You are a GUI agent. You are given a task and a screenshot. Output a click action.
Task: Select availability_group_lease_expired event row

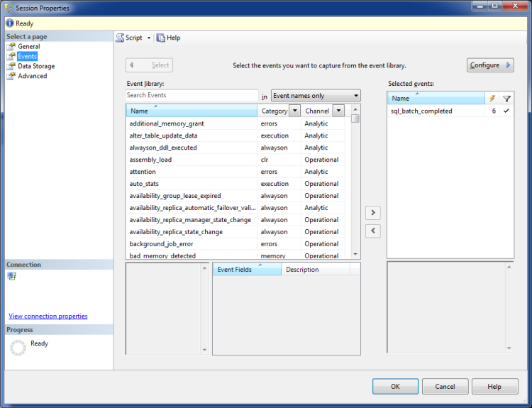235,196
